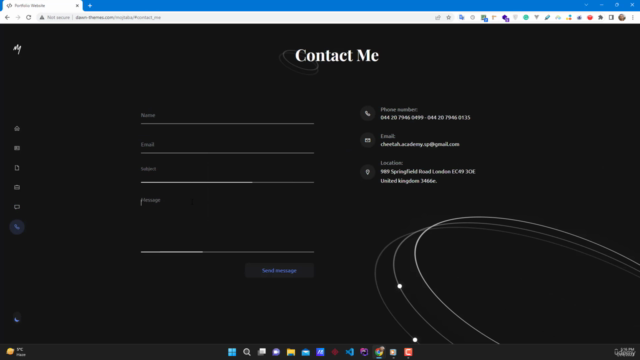Close the Portfolio Website tab
The height and width of the screenshot is (360, 640).
point(77,6)
